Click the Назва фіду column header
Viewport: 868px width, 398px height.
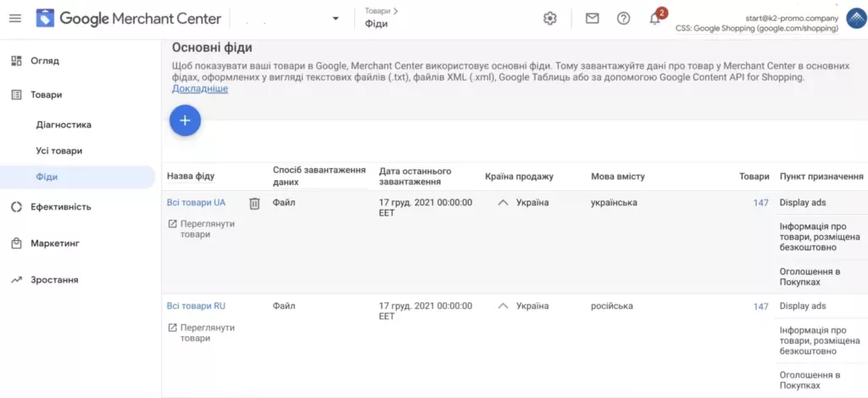[x=191, y=177]
